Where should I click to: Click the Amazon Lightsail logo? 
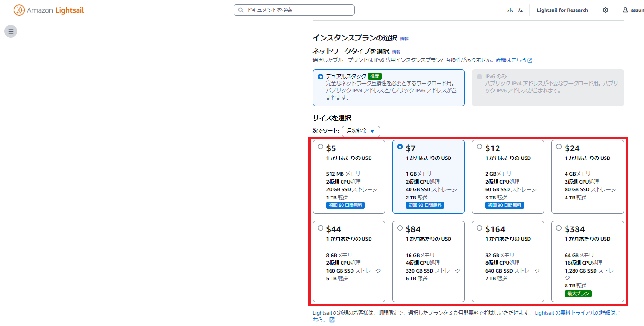[48, 10]
